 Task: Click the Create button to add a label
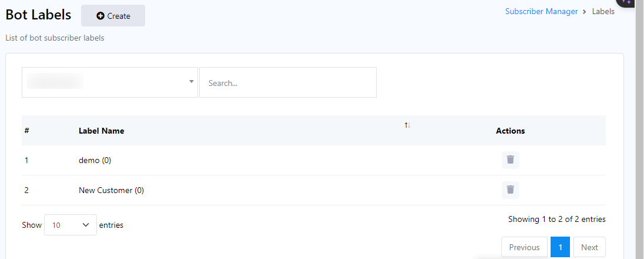click(x=113, y=16)
